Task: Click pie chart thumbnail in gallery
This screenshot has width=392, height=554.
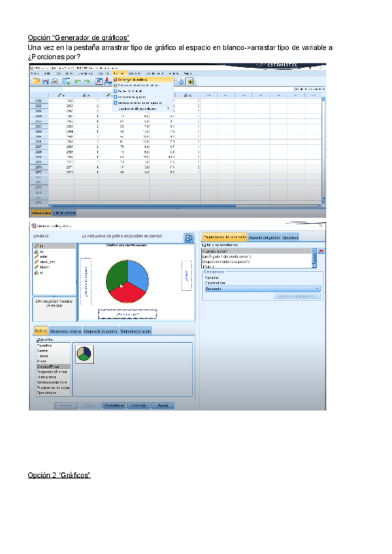Action: point(84,353)
